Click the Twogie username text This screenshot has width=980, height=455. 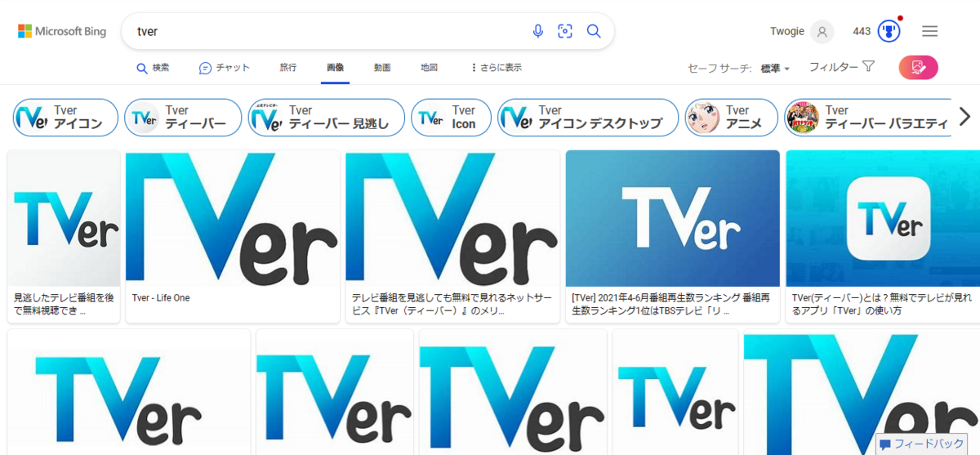coord(787,32)
